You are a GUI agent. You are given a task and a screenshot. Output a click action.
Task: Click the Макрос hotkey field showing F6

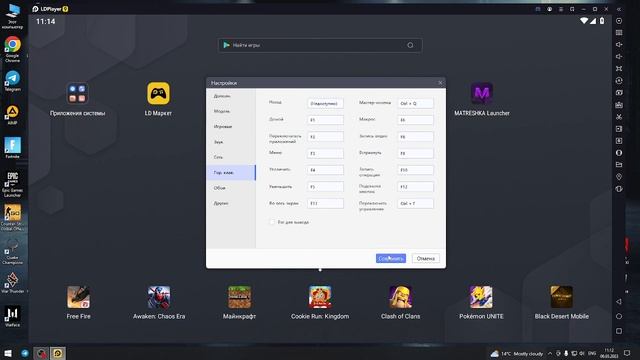point(415,120)
